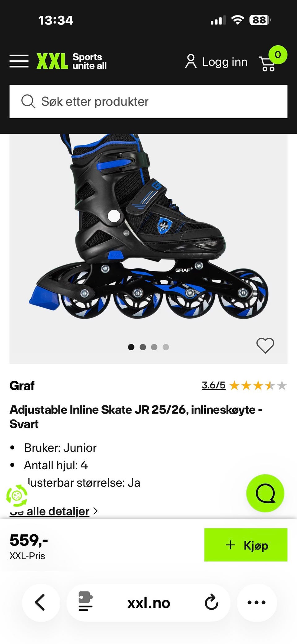The width and height of the screenshot is (297, 644).
Task: Open the green chat bubble
Action: (x=265, y=493)
